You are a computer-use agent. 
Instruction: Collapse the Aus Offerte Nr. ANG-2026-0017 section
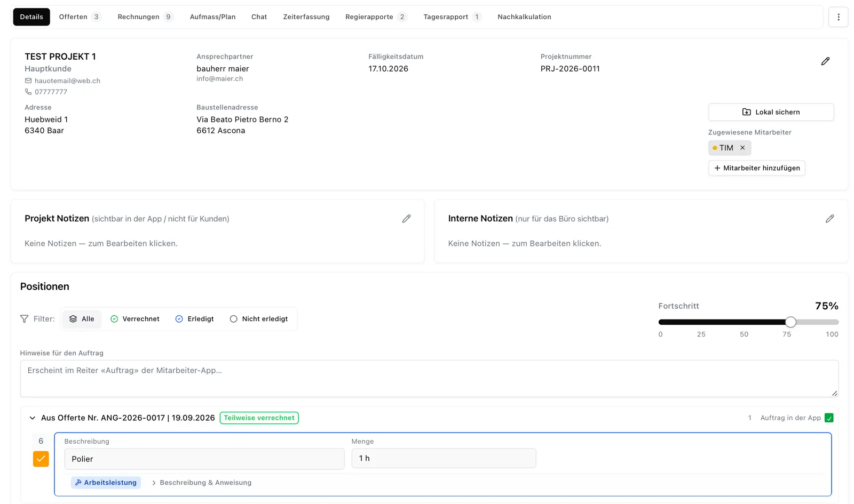click(32, 418)
